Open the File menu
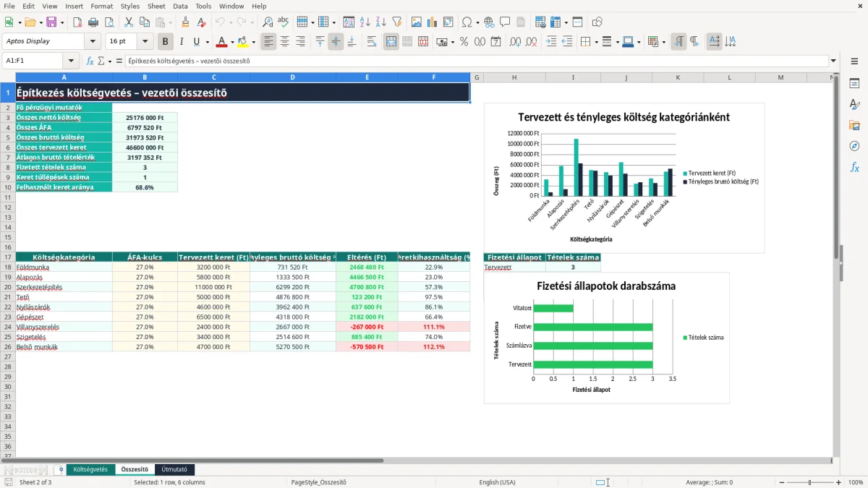Screen dimensions: 868x488 coord(9,6)
